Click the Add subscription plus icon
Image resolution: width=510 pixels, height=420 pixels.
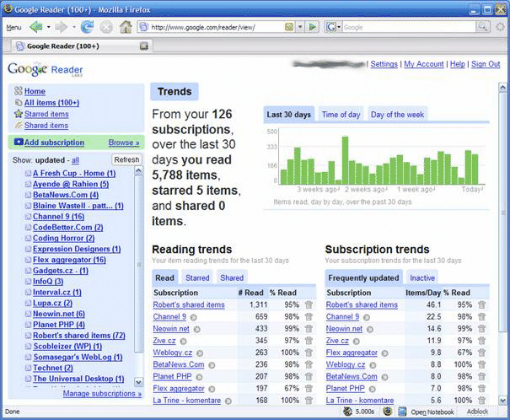[x=19, y=143]
